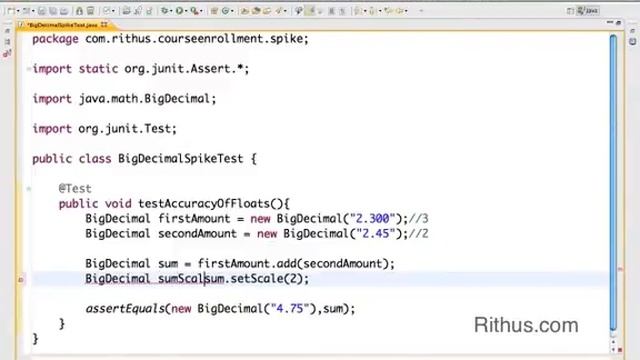
Task: Minimize the editor area
Action: click(x=610, y=22)
